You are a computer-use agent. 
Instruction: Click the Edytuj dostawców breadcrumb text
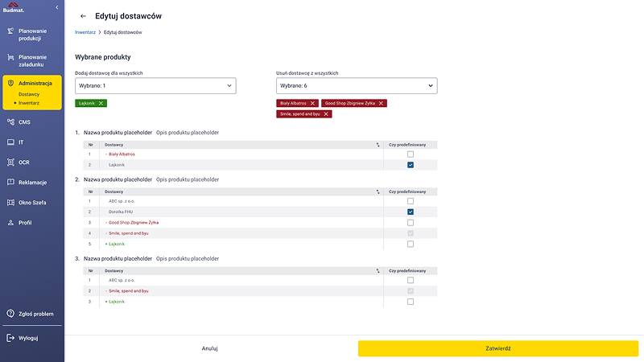coord(123,32)
